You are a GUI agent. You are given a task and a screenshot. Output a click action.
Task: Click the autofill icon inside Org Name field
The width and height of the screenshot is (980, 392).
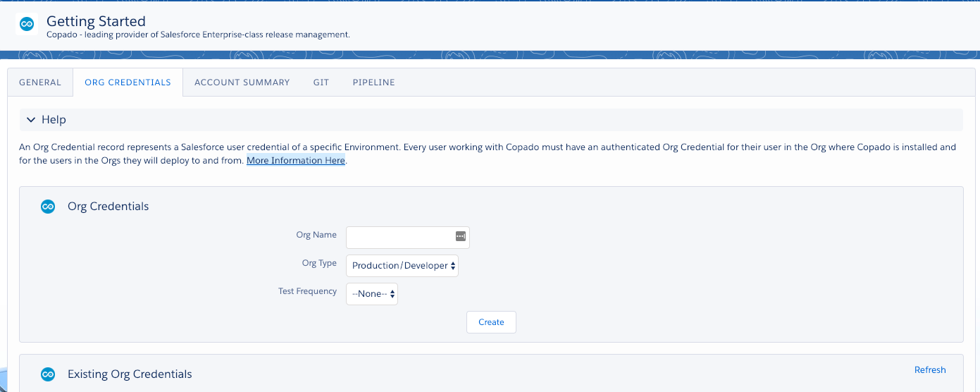coord(461,236)
